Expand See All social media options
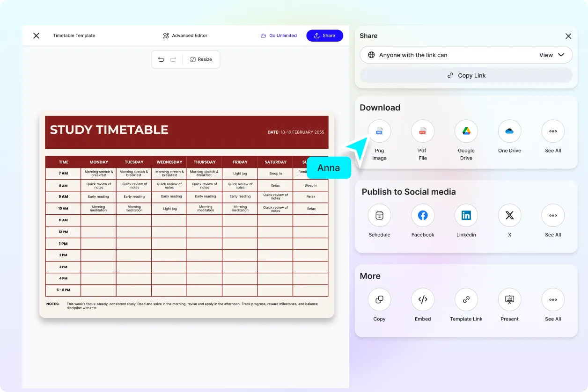 pyautogui.click(x=553, y=215)
